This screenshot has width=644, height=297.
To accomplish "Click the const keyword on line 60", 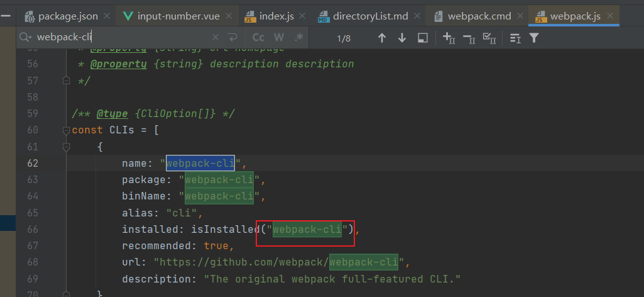I will click(x=87, y=130).
